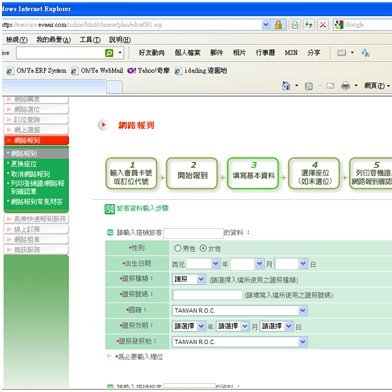This screenshot has width=392, height=392.
Task: Select the 女性 radio button
Action: point(203,248)
